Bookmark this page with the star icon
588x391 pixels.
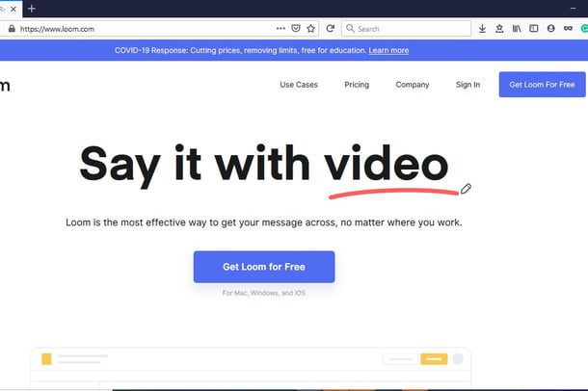[310, 29]
